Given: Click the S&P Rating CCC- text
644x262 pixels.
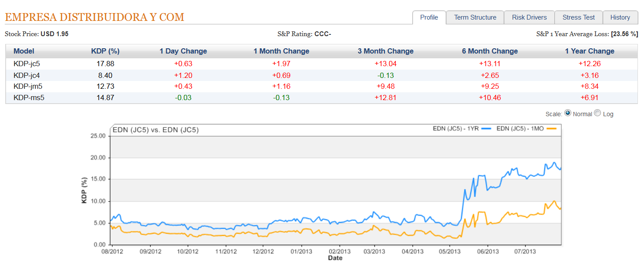Looking at the screenshot, I should 304,34.
